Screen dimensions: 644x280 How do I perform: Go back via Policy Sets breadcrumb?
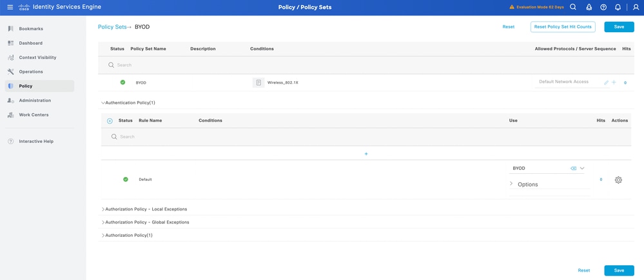coord(112,26)
